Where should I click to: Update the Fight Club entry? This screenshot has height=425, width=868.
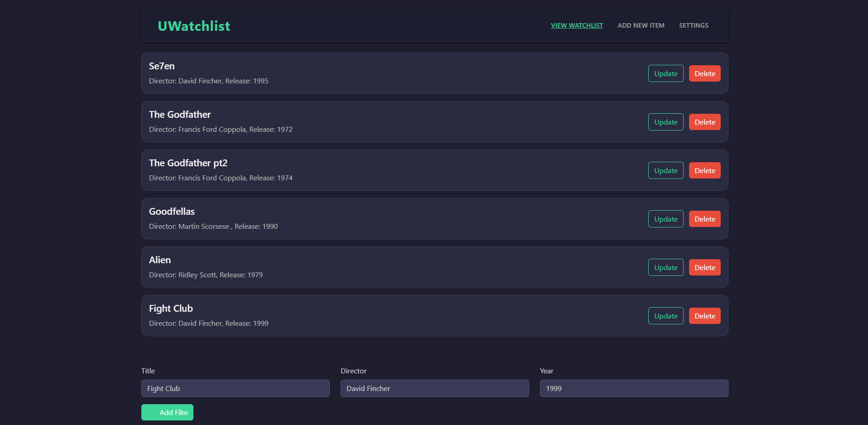[665, 316]
